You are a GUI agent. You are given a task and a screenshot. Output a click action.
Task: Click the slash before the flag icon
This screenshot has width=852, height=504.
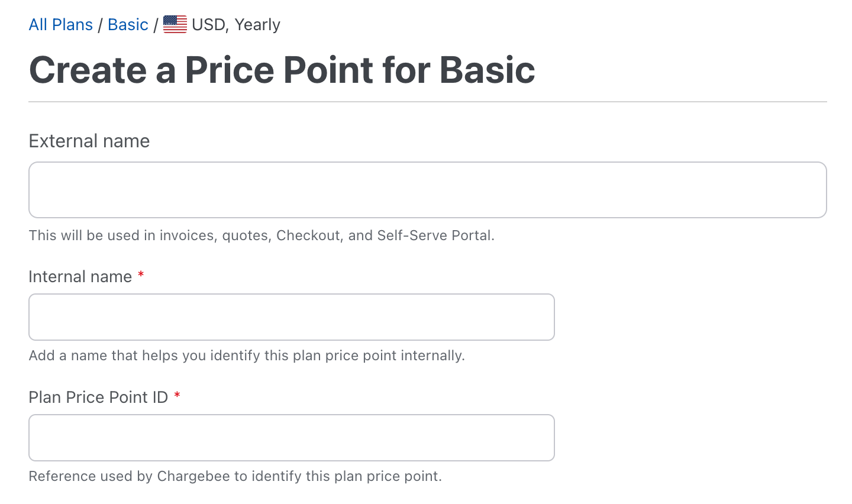tap(156, 25)
